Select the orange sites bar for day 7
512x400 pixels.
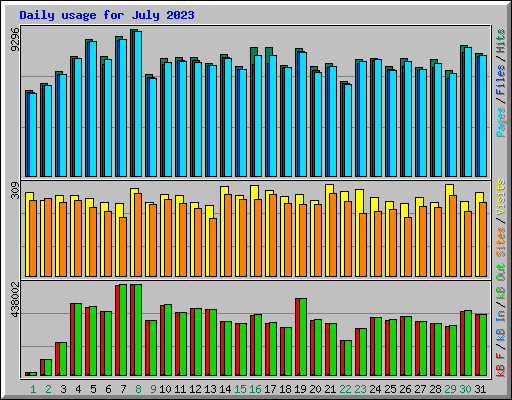pos(123,247)
